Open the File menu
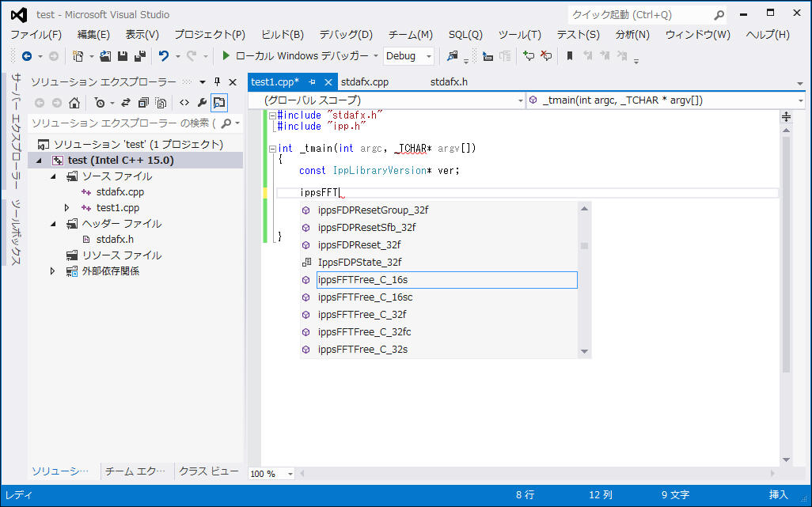 tap(36, 35)
